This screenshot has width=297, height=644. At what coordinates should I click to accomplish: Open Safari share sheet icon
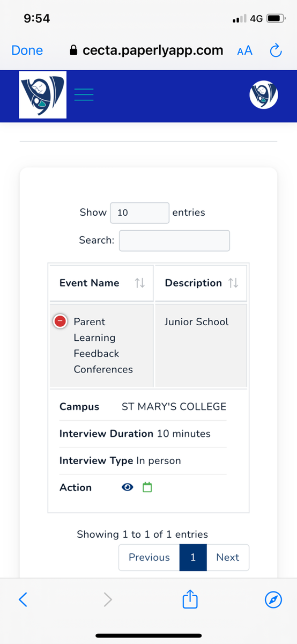[x=190, y=599]
